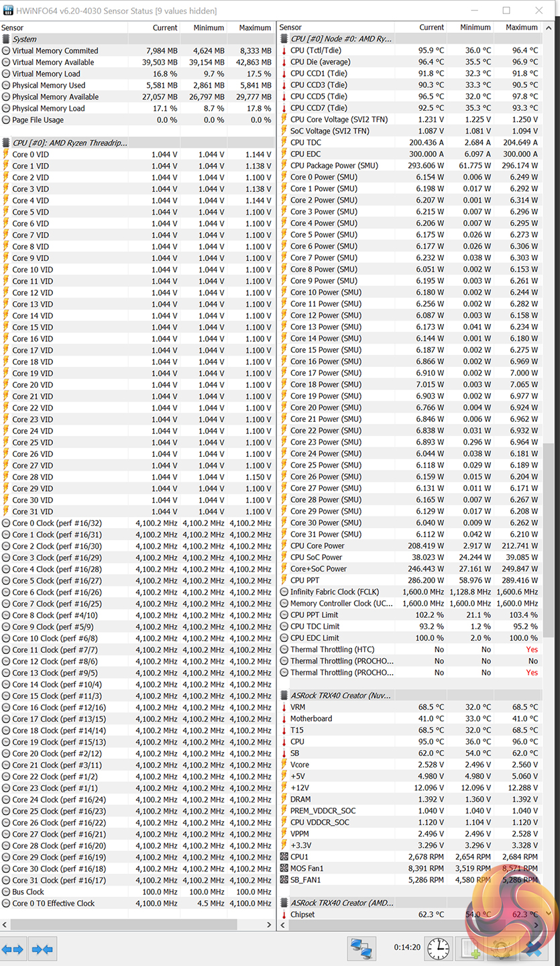Click the circle icon beside Bus Clock
The width and height of the screenshot is (560, 966).
6,892
